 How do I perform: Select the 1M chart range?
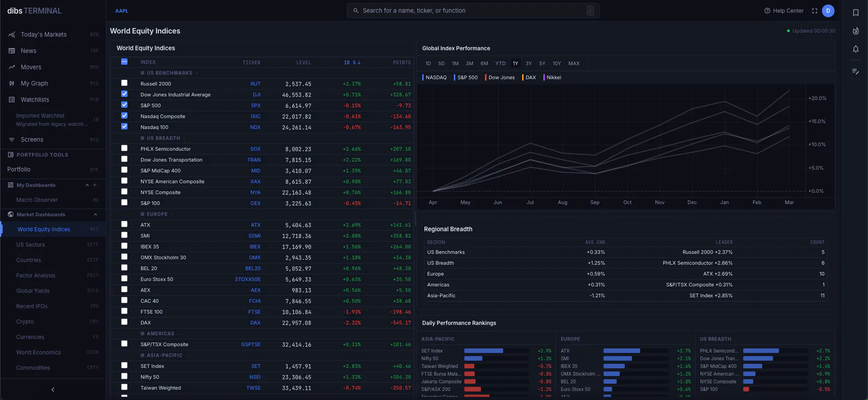455,63
